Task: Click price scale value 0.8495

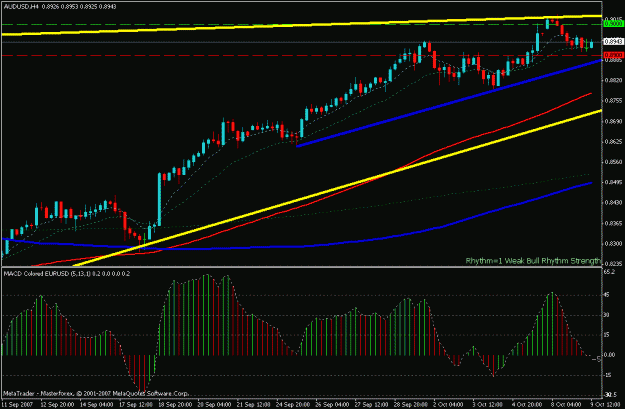Action: pos(614,182)
